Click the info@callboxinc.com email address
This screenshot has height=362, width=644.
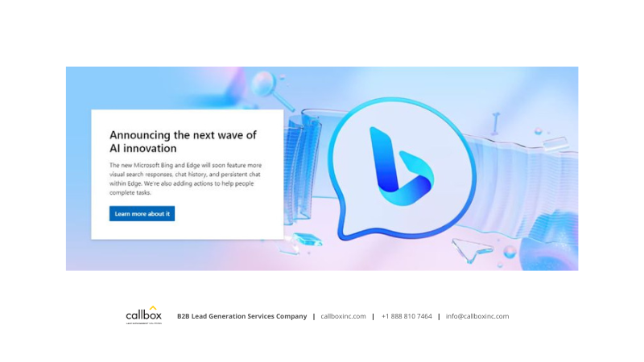[x=477, y=316]
